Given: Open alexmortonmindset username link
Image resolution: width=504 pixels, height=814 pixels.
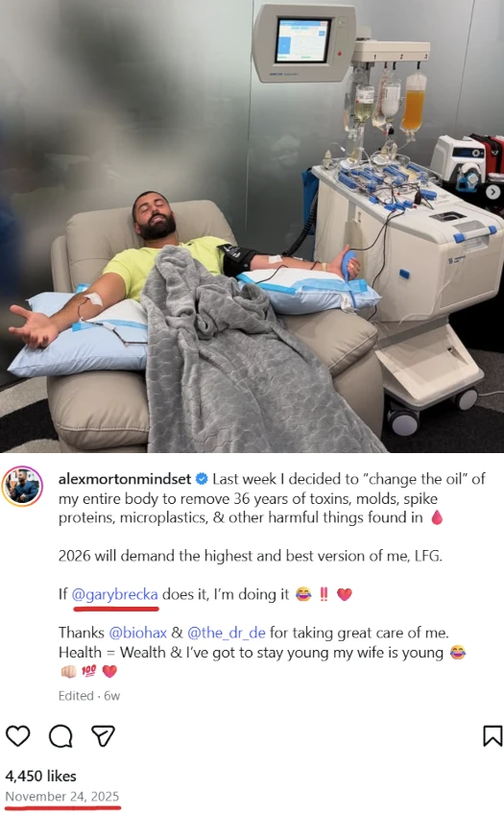Looking at the screenshot, I should (125, 479).
